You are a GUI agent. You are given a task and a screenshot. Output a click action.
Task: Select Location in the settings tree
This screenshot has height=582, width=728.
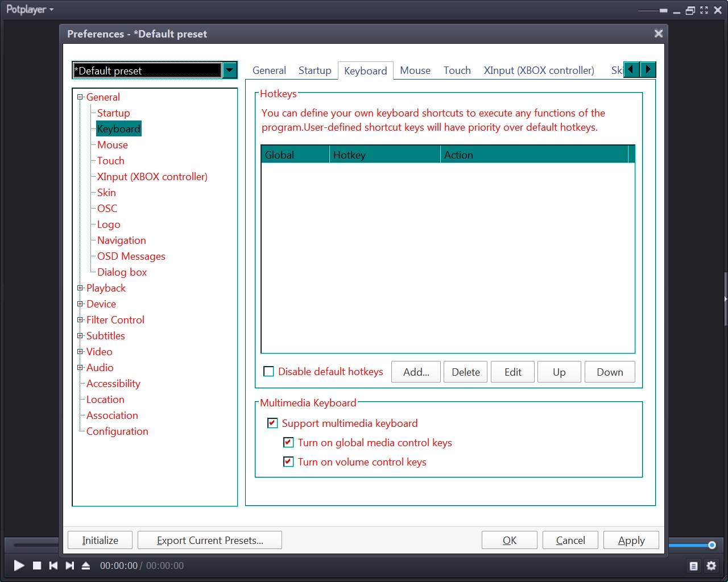tap(105, 400)
